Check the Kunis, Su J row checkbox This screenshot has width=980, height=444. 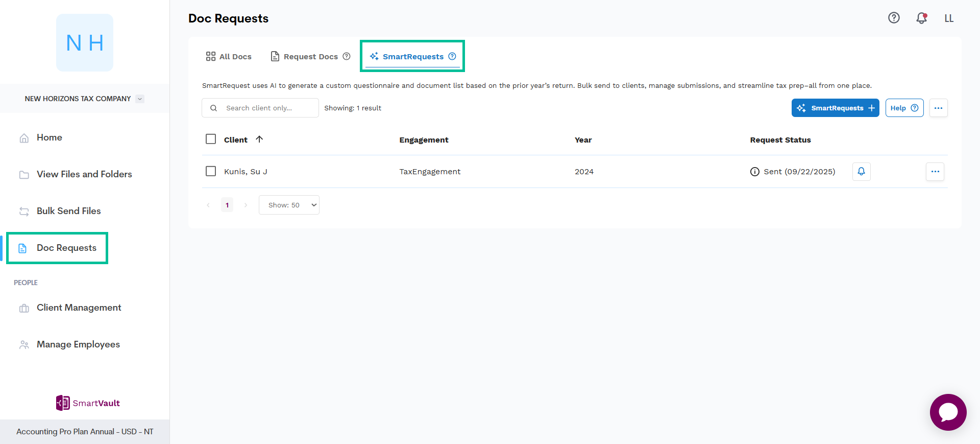[211, 171]
